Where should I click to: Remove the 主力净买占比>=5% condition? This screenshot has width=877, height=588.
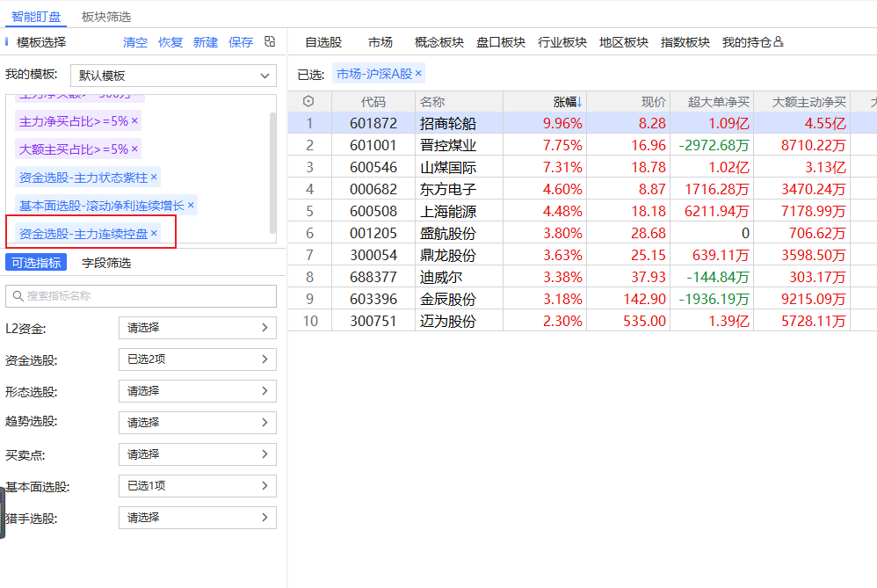tap(134, 120)
